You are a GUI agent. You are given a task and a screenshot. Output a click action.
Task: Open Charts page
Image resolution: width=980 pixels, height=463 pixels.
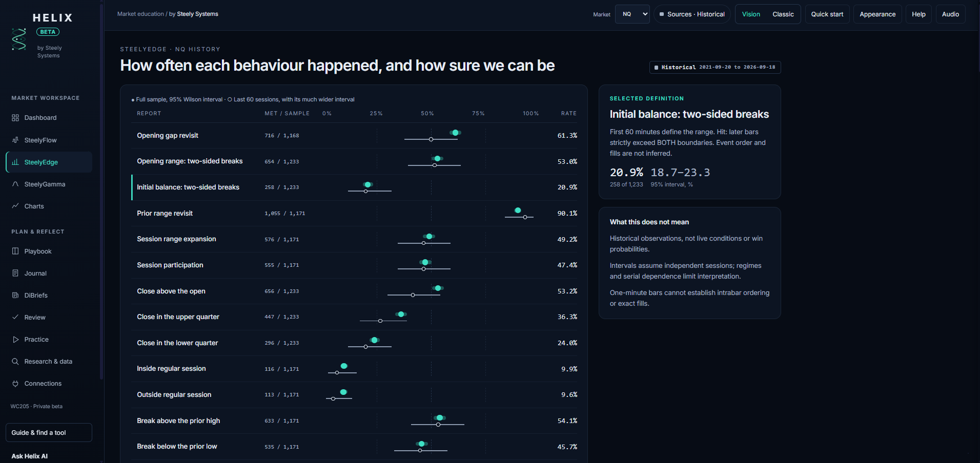click(49, 206)
